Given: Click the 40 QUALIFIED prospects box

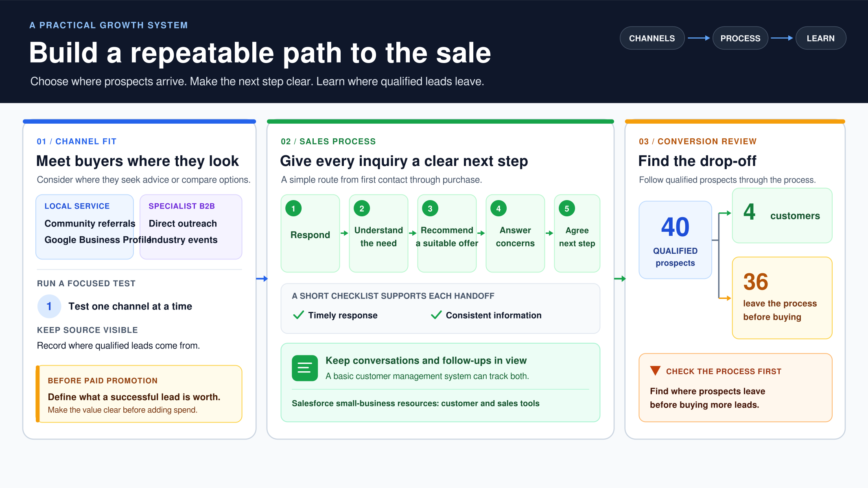Looking at the screenshot, I should click(x=675, y=240).
